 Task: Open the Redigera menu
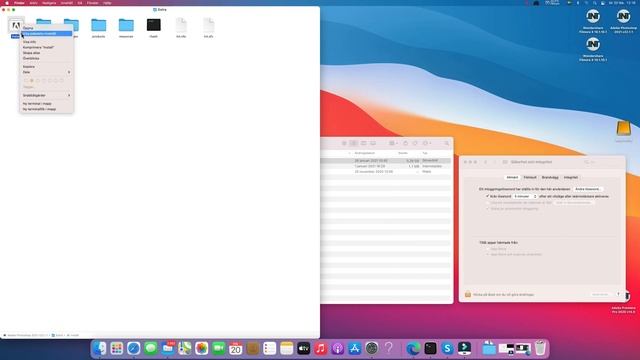click(x=49, y=3)
